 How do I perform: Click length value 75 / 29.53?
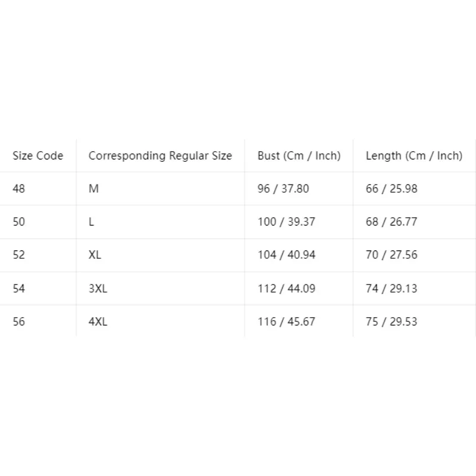pyautogui.click(x=392, y=321)
